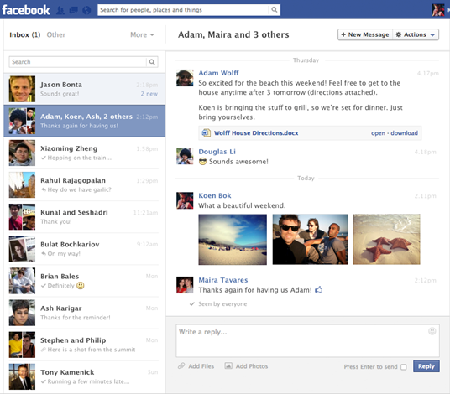Click the Wolff House Directions document icon
450x394 pixels.
pos(206,133)
